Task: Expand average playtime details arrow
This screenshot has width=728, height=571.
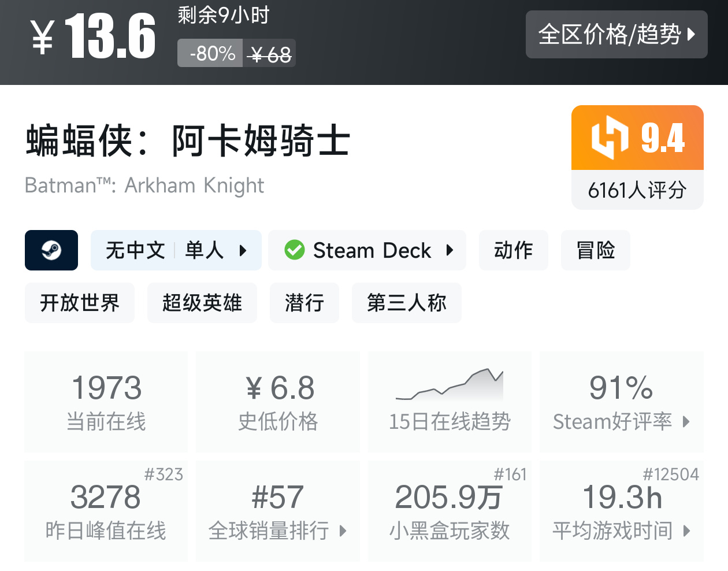Action: 686,531
